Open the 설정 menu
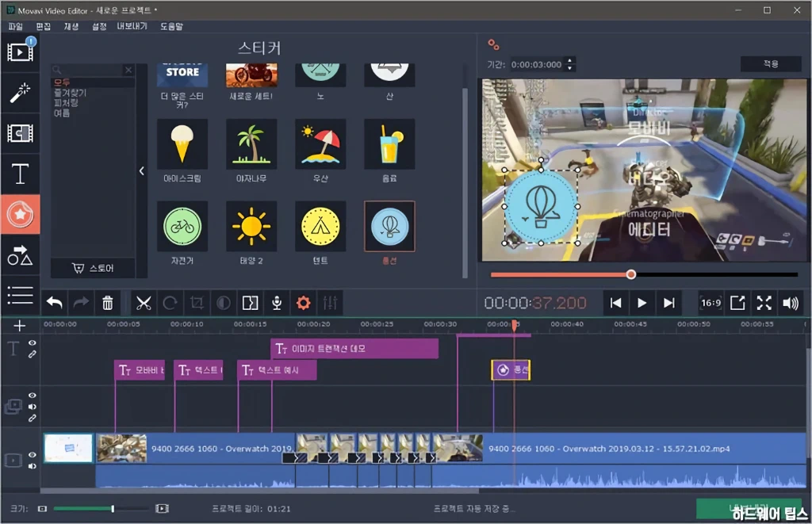Viewport: 812px width, 524px height. point(99,26)
